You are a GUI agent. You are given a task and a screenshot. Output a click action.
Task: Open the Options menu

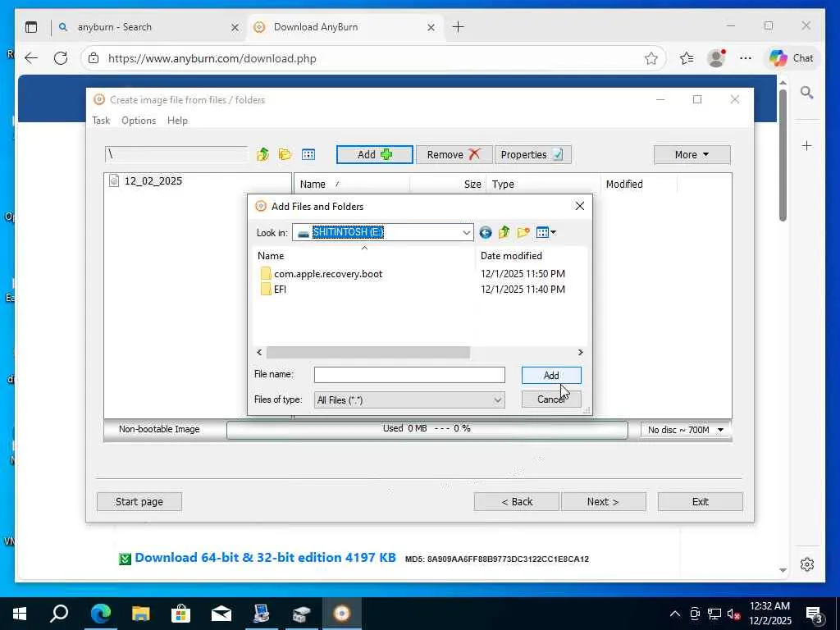pos(138,121)
